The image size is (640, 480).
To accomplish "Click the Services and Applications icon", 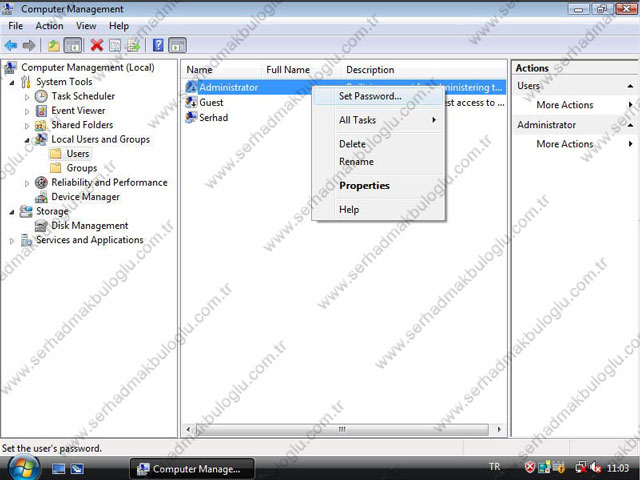I will [x=26, y=240].
